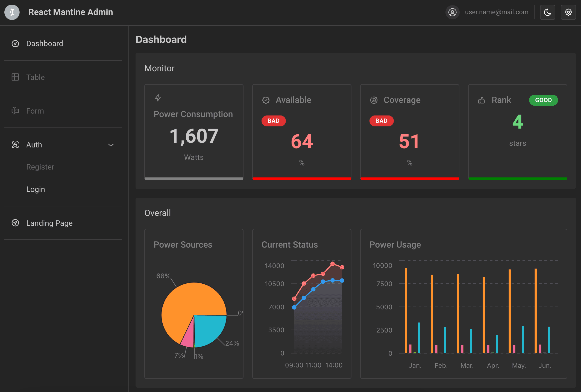
Task: Click the Dashboard gauge icon in sidebar
Action: click(15, 43)
